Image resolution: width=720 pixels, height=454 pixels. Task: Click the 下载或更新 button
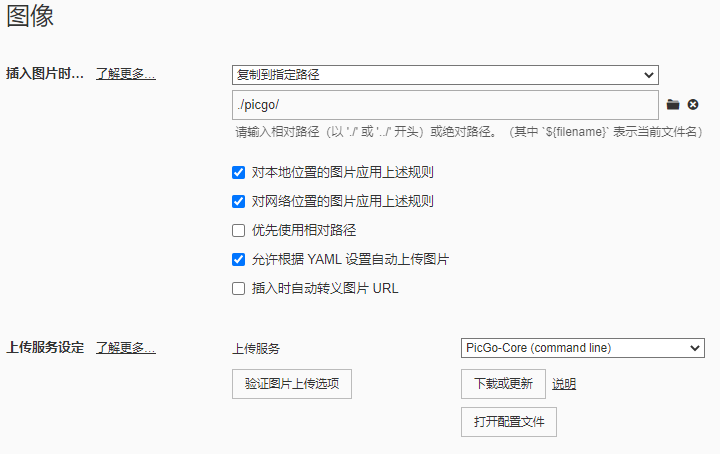coord(503,384)
